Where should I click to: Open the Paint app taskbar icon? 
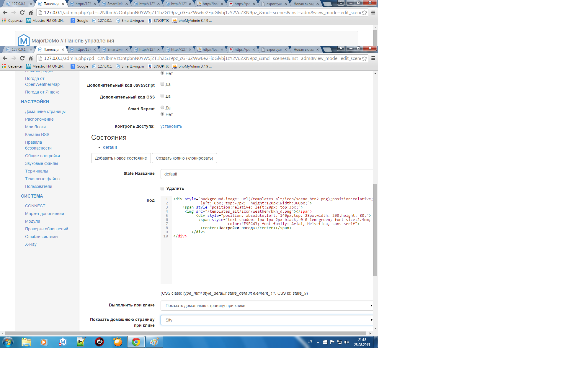(x=154, y=342)
